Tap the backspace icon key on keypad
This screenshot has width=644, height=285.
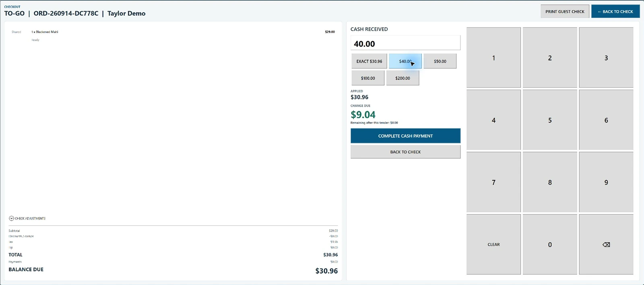[x=606, y=244]
